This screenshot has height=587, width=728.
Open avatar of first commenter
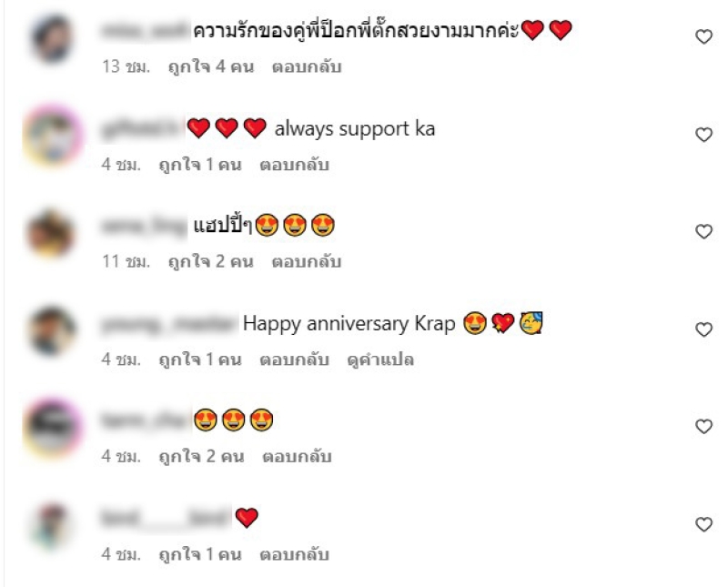click(52, 38)
